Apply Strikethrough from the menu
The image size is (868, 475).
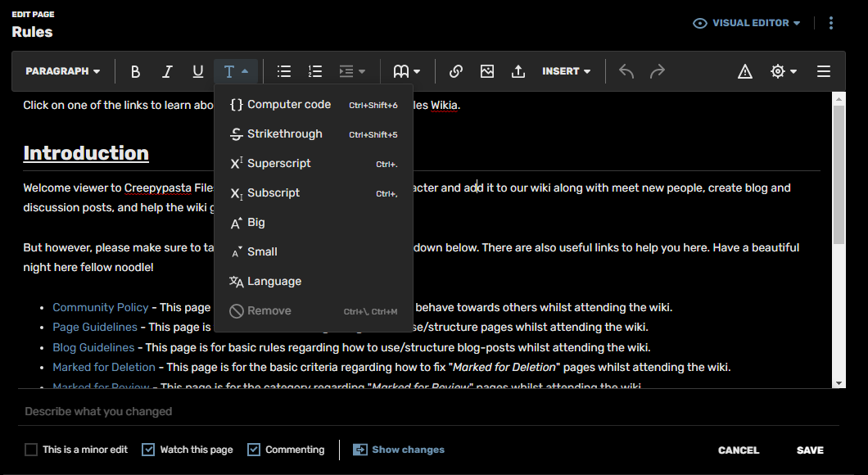coord(314,134)
